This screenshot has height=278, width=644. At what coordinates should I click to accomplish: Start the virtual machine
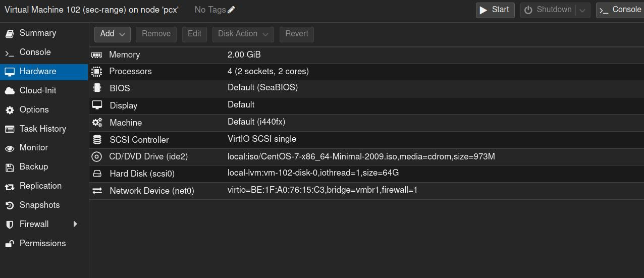[495, 10]
